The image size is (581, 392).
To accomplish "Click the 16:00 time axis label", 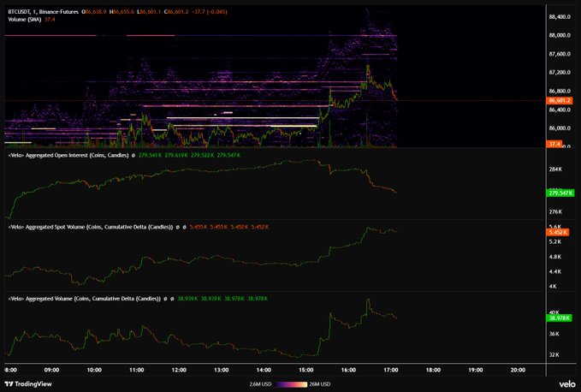I will pyautogui.click(x=348, y=370).
